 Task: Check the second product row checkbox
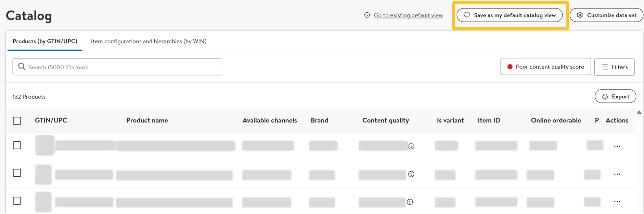pos(17,173)
